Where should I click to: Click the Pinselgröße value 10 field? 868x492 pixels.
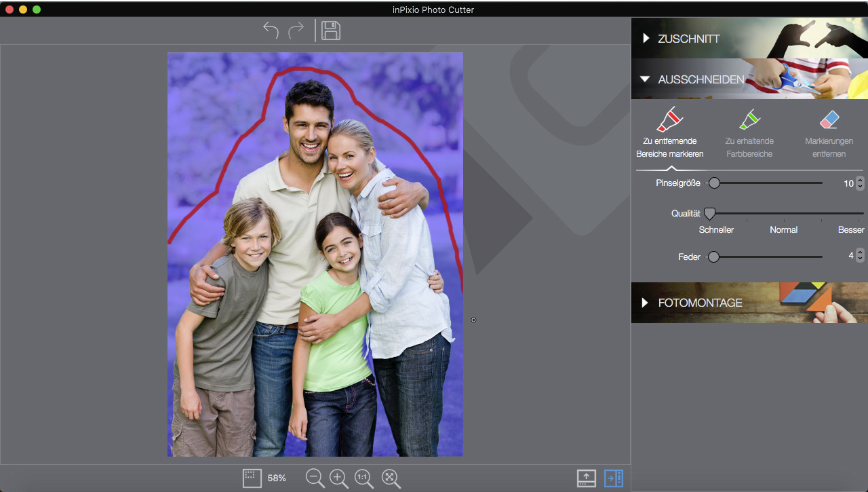click(x=848, y=183)
